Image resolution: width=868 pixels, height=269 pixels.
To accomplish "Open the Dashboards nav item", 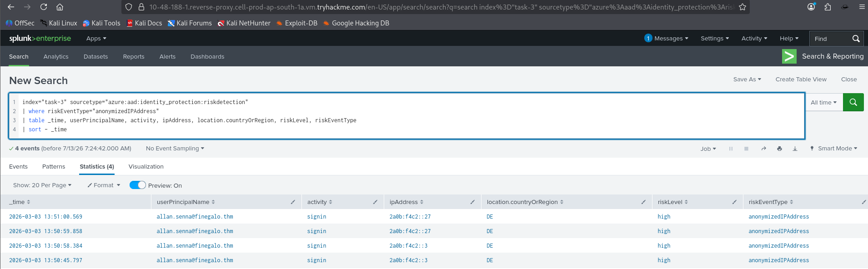I will tap(207, 56).
